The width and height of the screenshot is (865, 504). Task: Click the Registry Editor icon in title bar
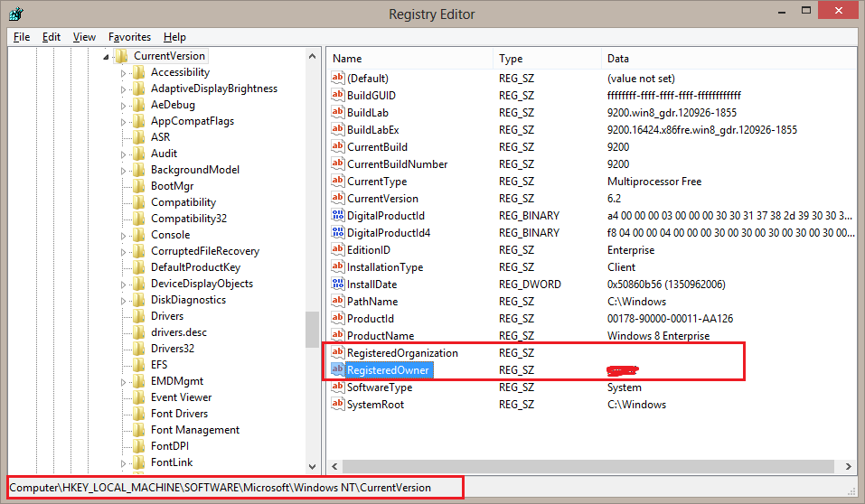[x=15, y=14]
